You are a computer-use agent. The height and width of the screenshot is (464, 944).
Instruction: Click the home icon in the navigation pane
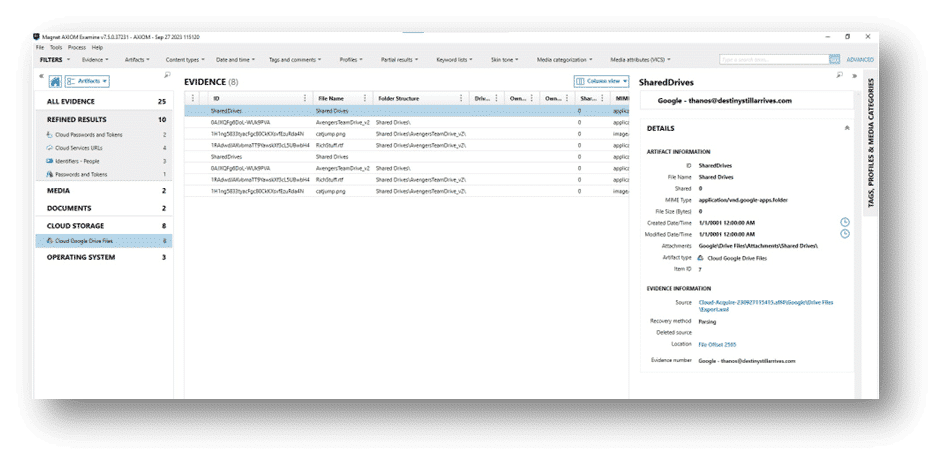[x=55, y=81]
